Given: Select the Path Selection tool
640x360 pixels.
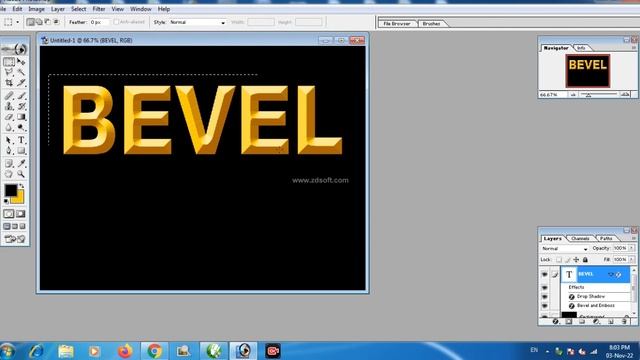Looking at the screenshot, I should tap(9, 140).
